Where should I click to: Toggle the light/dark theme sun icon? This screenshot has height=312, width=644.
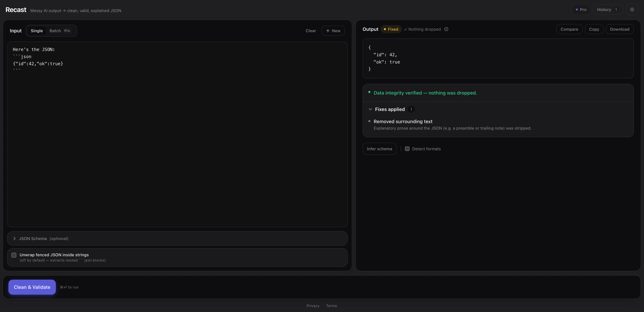[x=632, y=9]
